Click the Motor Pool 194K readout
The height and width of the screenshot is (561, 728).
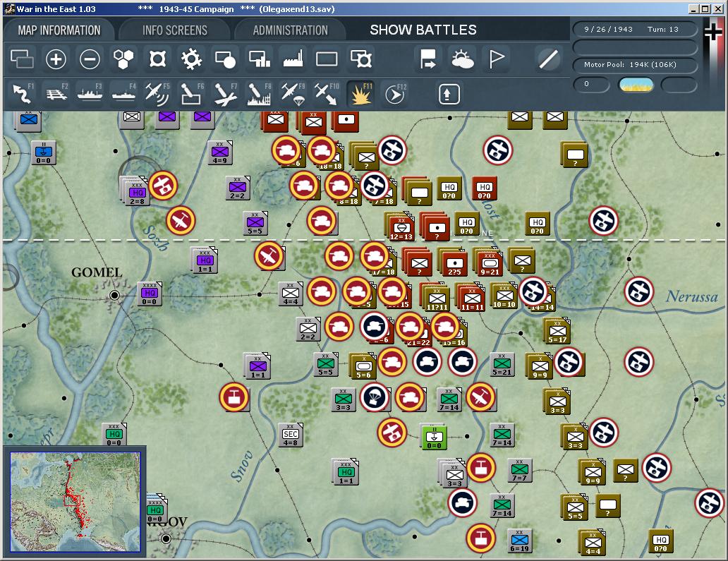tap(635, 64)
